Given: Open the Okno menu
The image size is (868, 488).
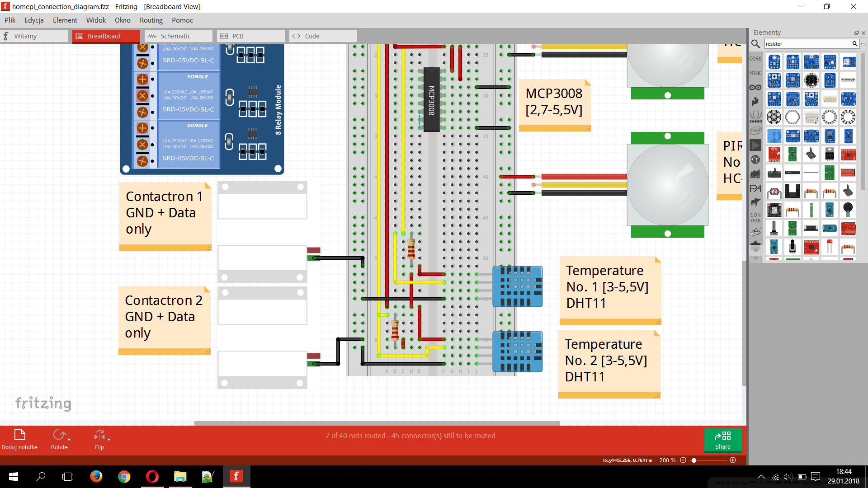Looking at the screenshot, I should click(x=123, y=20).
